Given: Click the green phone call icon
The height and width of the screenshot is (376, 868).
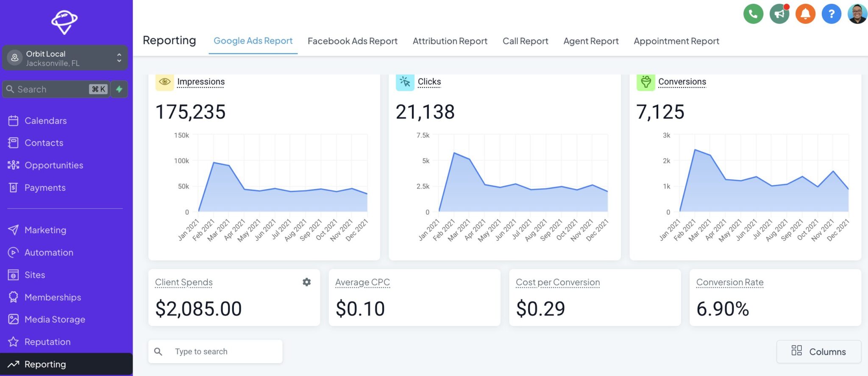Looking at the screenshot, I should coord(753,14).
